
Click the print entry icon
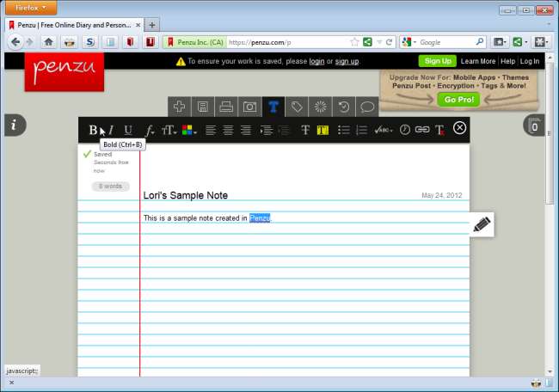pos(226,107)
